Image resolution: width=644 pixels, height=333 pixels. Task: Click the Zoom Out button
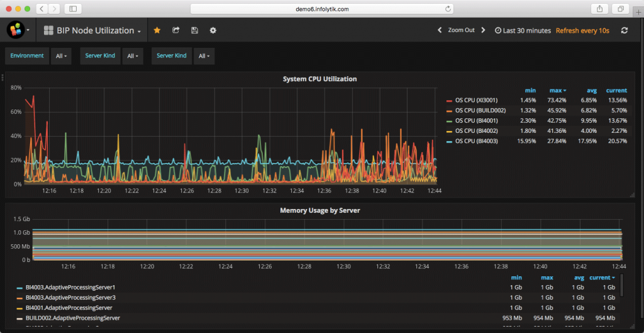click(x=461, y=30)
